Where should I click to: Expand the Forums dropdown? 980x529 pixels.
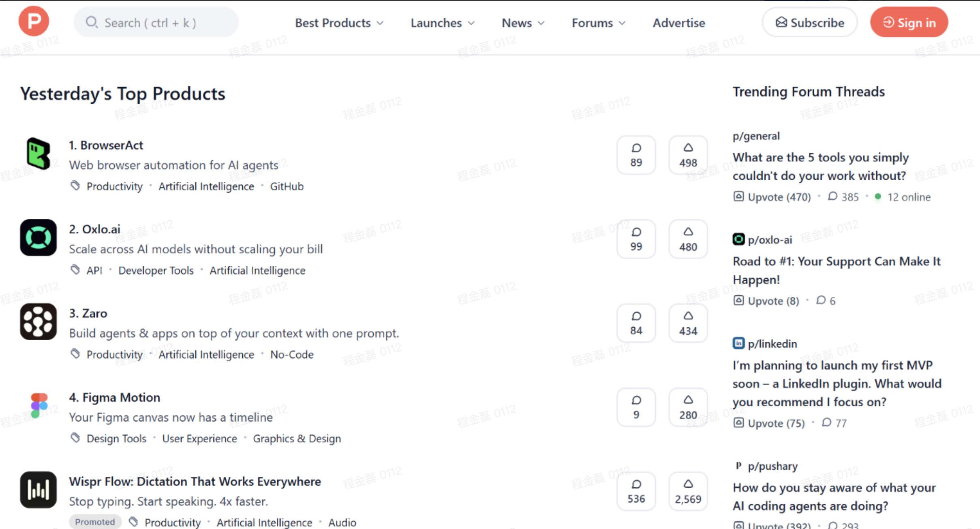coord(599,23)
